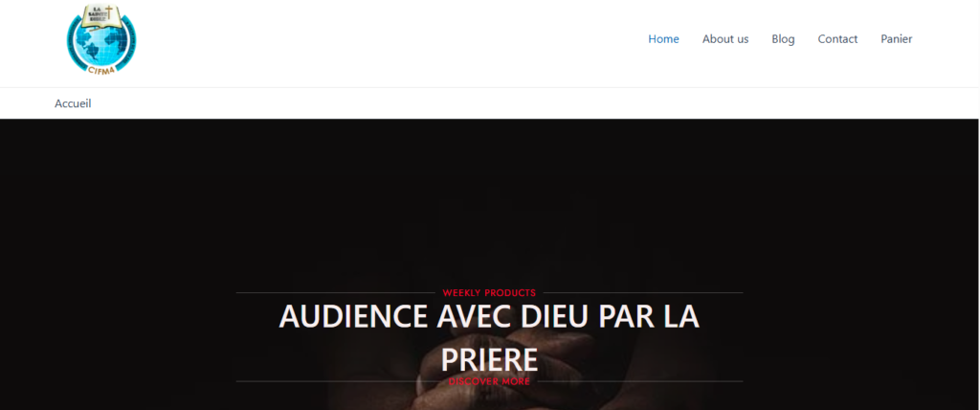Navigate to the Contact page
The image size is (980, 410).
click(837, 39)
